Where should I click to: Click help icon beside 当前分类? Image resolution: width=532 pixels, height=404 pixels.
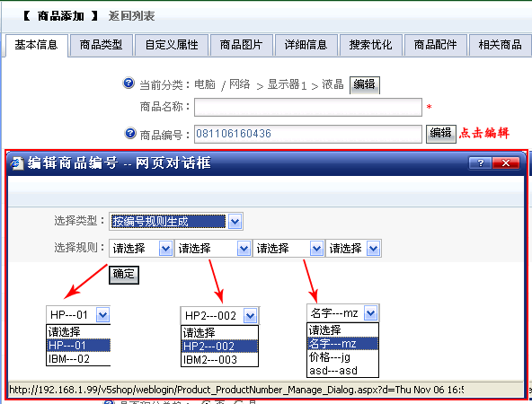point(129,83)
